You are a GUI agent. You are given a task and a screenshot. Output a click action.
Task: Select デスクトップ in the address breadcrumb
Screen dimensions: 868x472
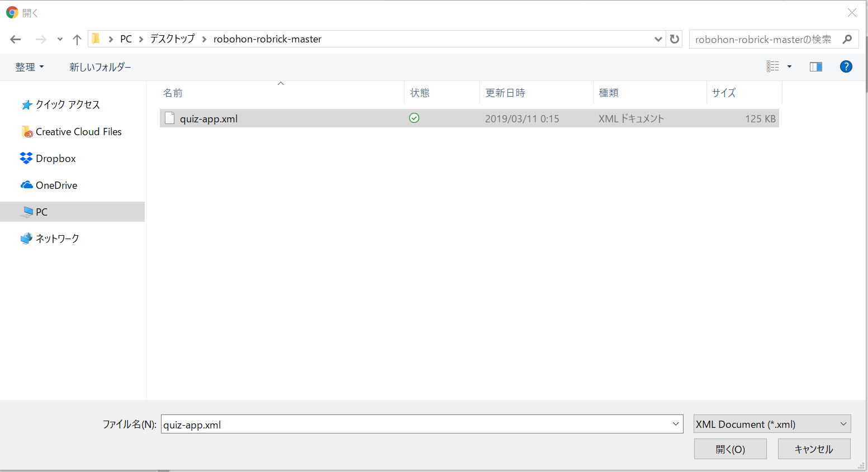click(x=172, y=39)
